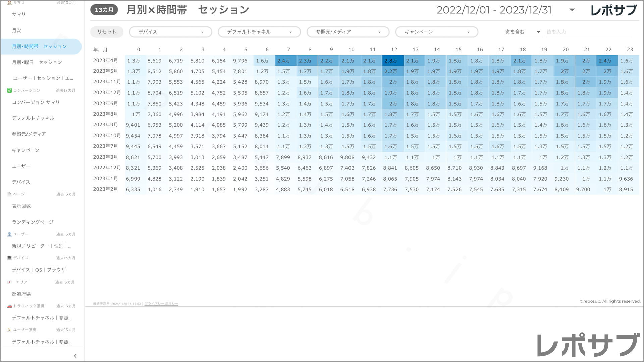Focus the 値を入力 text field

(x=588, y=32)
